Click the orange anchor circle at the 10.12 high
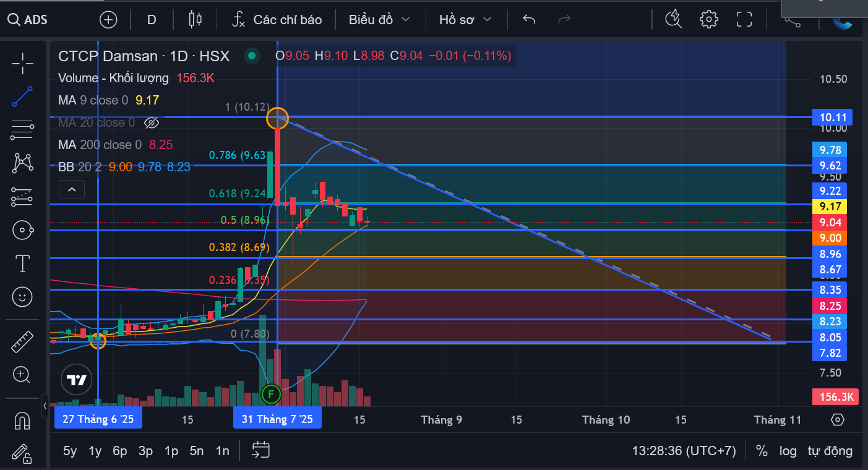Viewport: 868px width, 470px height. tap(277, 117)
